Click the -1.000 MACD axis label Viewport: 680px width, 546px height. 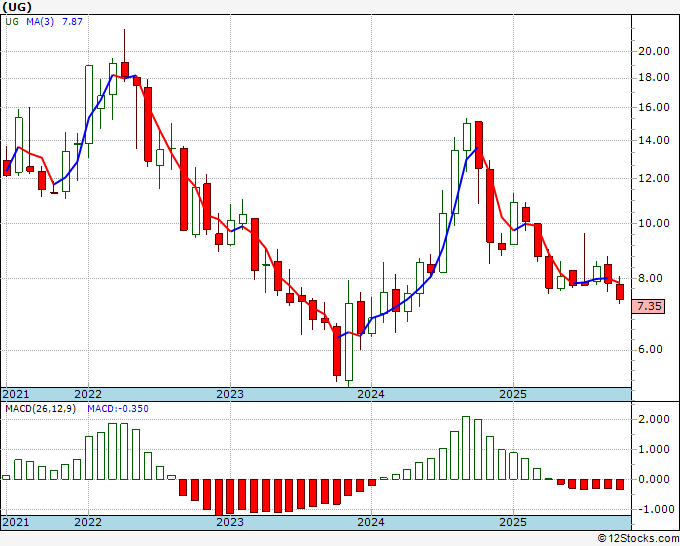pos(654,509)
